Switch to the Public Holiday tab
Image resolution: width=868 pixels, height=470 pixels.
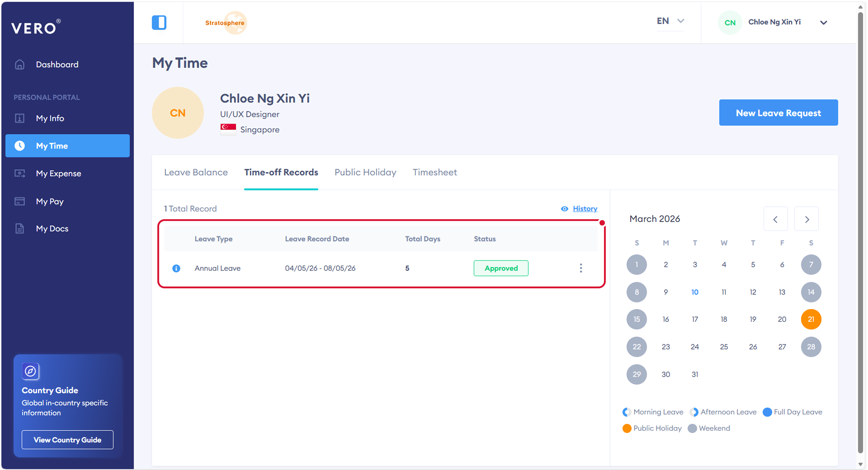pyautogui.click(x=365, y=172)
